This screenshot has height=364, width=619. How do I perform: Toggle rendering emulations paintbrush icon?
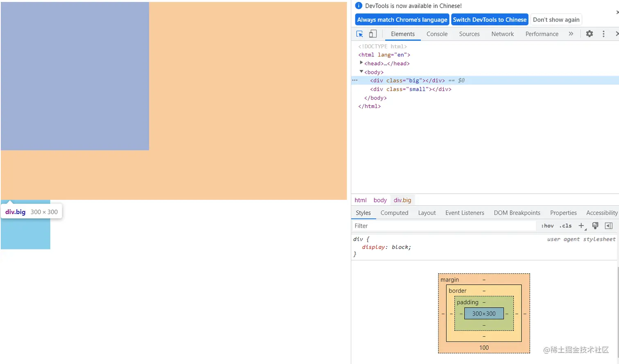pyautogui.click(x=595, y=226)
